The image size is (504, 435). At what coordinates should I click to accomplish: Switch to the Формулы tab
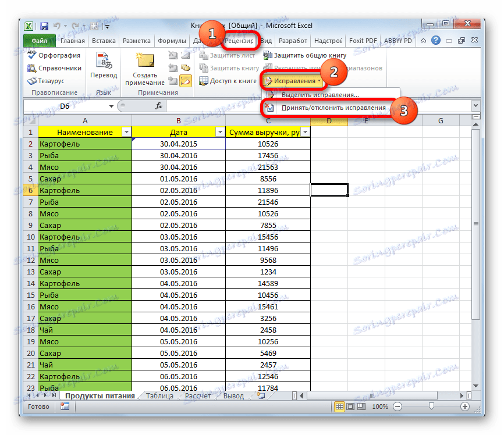tap(172, 41)
